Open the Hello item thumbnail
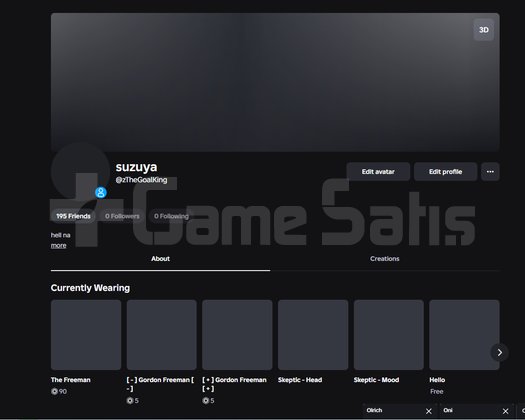Image resolution: width=525 pixels, height=420 pixels. click(464, 335)
